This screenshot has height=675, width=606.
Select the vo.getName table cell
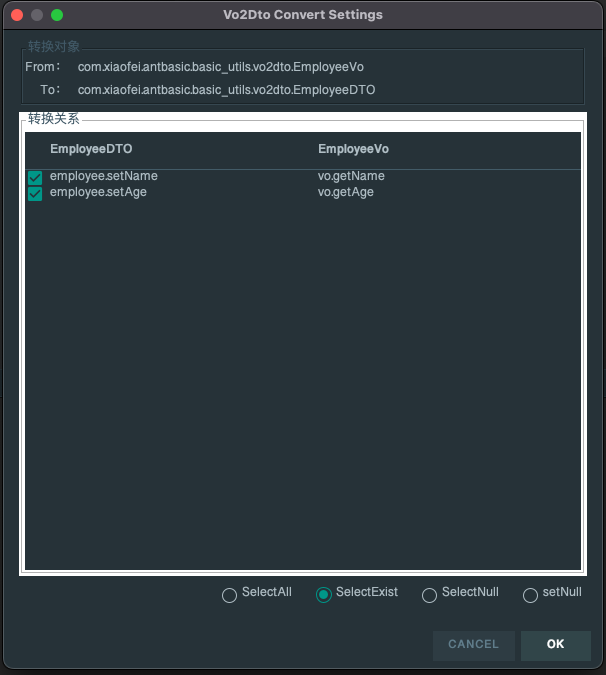coord(351,177)
